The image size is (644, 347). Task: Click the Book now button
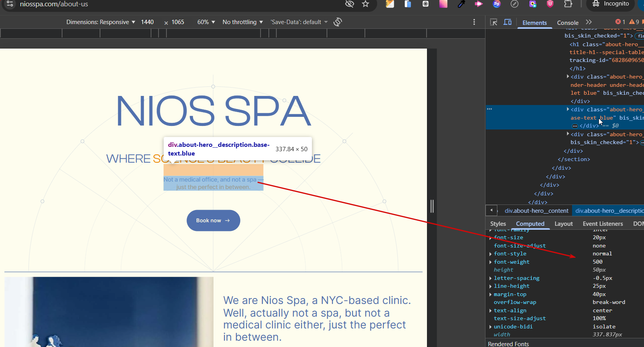213,221
